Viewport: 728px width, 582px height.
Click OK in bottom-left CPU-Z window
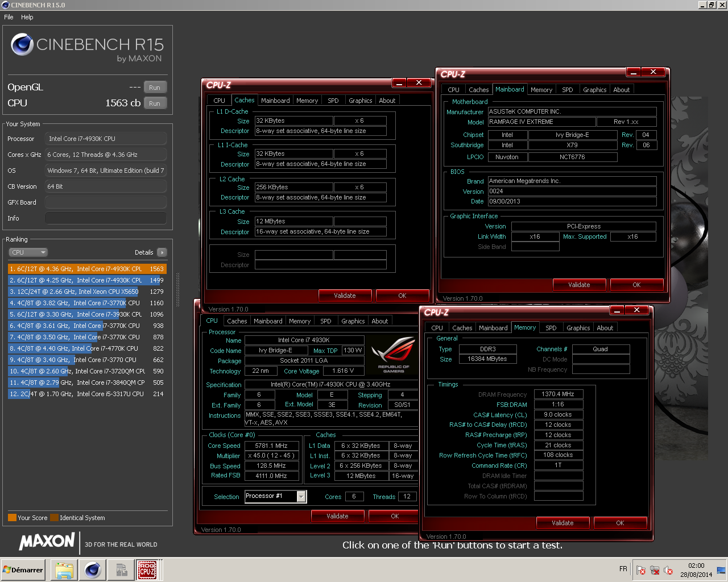coord(395,516)
